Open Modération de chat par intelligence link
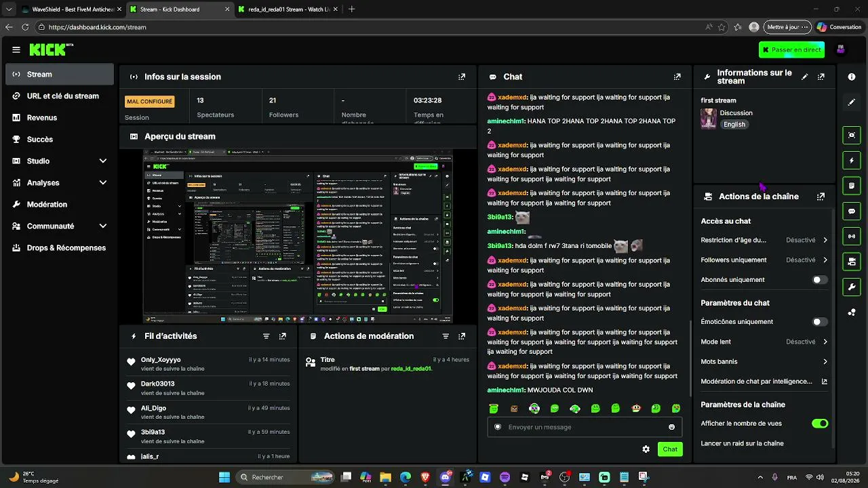868x488 pixels. 764,382
